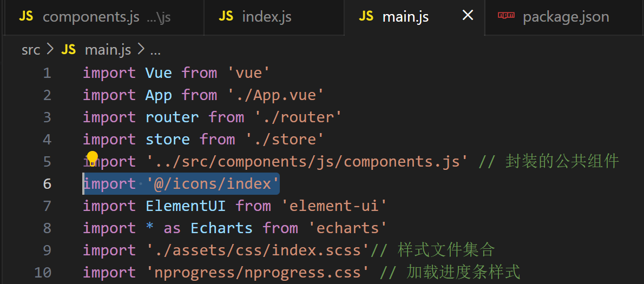Click the './App.vue' import path
The height and width of the screenshot is (284, 644).
(275, 95)
